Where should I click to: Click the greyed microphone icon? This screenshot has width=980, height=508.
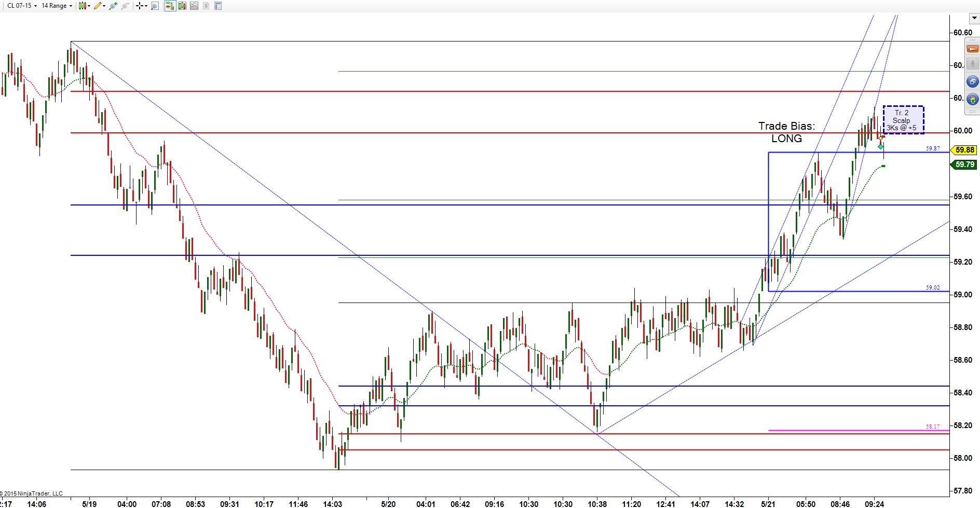tap(972, 64)
